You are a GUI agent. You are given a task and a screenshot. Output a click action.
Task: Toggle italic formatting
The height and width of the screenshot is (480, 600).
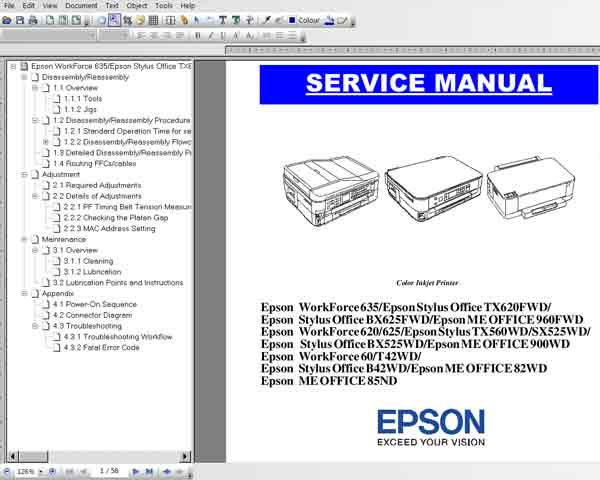(x=211, y=36)
